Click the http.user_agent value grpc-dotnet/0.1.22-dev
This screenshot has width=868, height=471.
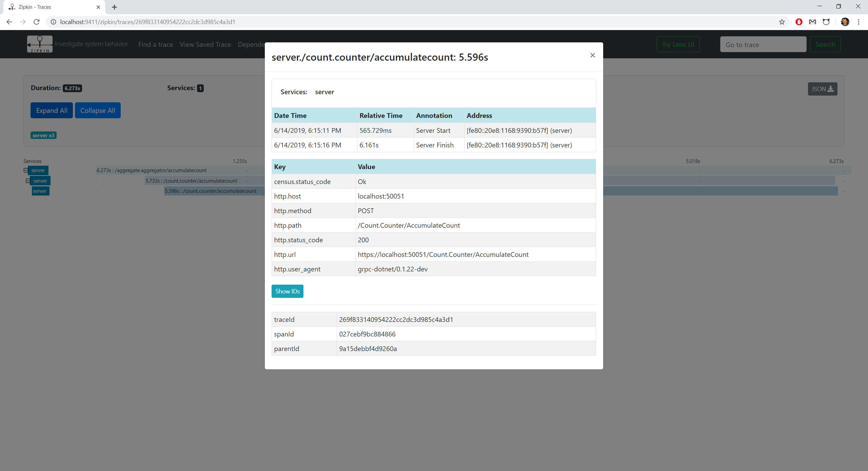click(393, 269)
